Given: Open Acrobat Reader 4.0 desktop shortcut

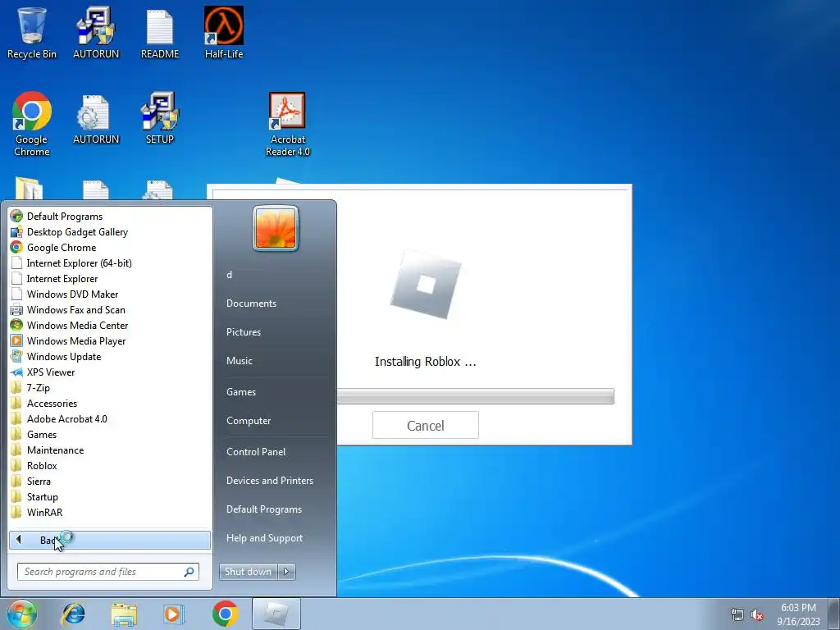Looking at the screenshot, I should point(288,124).
